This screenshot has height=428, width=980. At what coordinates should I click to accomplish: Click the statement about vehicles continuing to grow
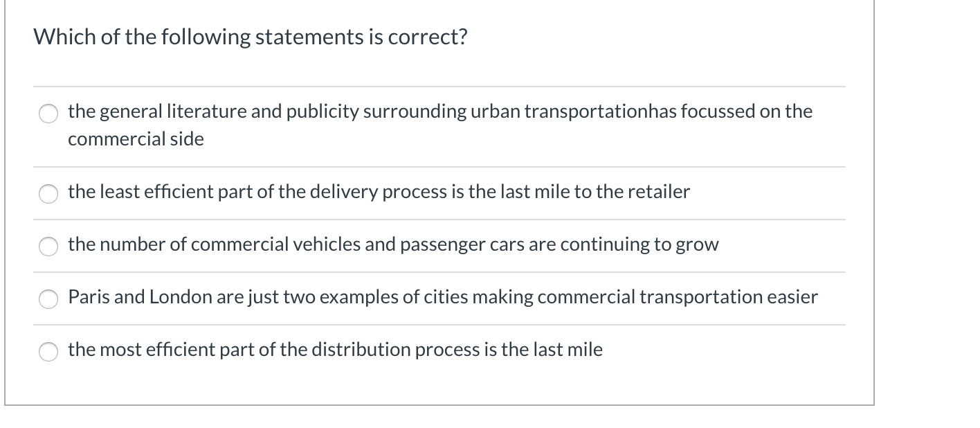pos(393,244)
